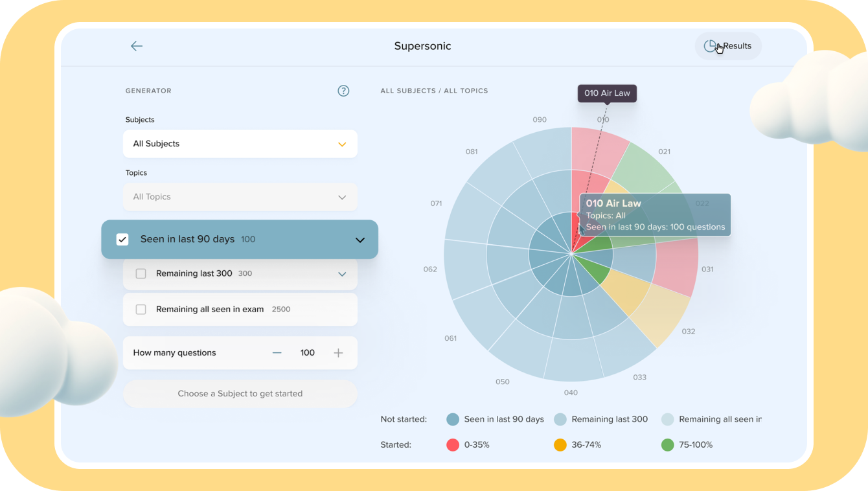Screen dimensions: 868x491
Task: Click the back arrow icon
Action: [x=136, y=46]
